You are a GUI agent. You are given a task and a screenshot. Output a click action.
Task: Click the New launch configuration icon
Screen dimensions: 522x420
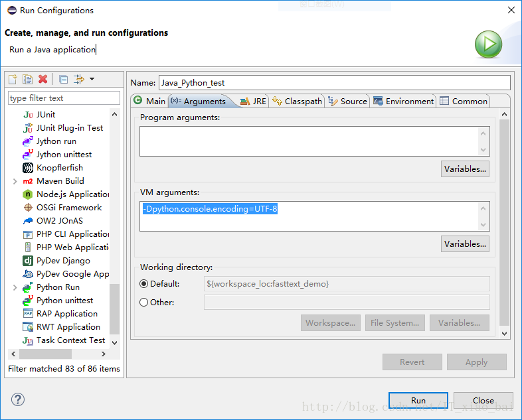[13, 79]
